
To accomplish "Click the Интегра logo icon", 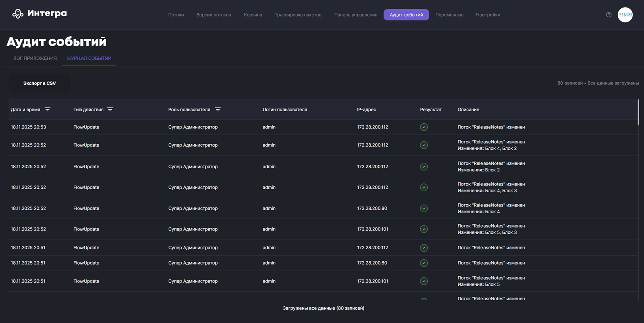I will (18, 14).
